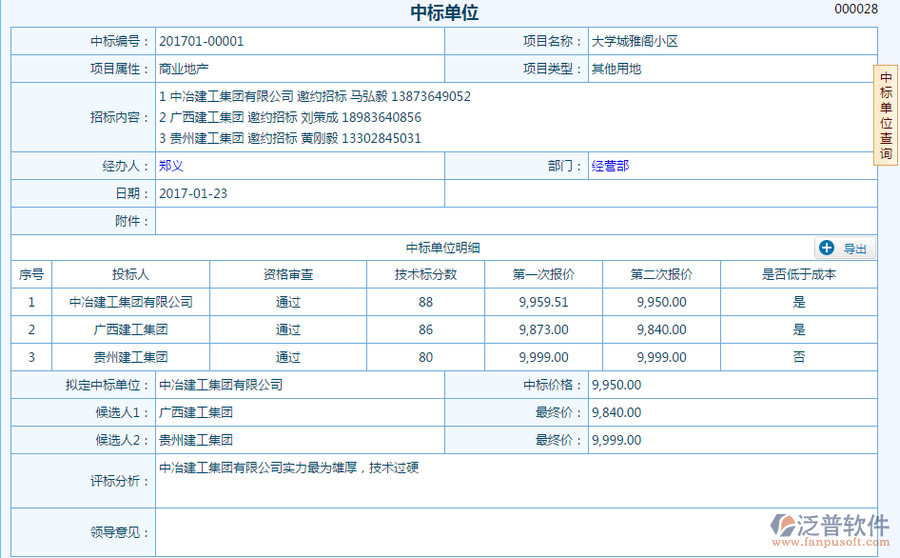The image size is (900, 558).
Task: Click the date field 2017-01-23
Action: point(193,193)
